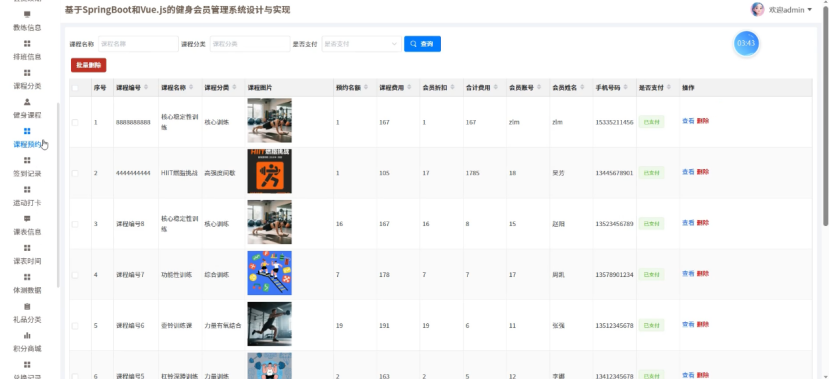This screenshot has width=829, height=379.
Task: Click 删除 for row 2 (吴芳)
Action: 703,172
